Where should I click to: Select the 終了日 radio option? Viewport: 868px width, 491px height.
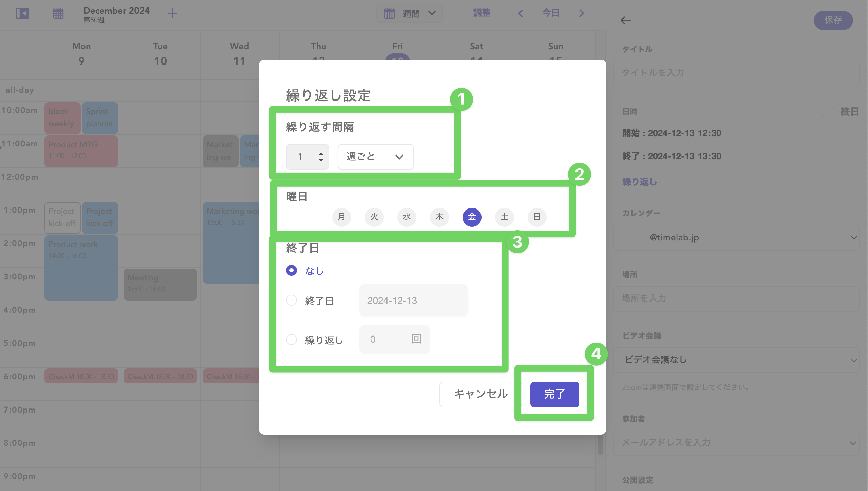(x=291, y=300)
